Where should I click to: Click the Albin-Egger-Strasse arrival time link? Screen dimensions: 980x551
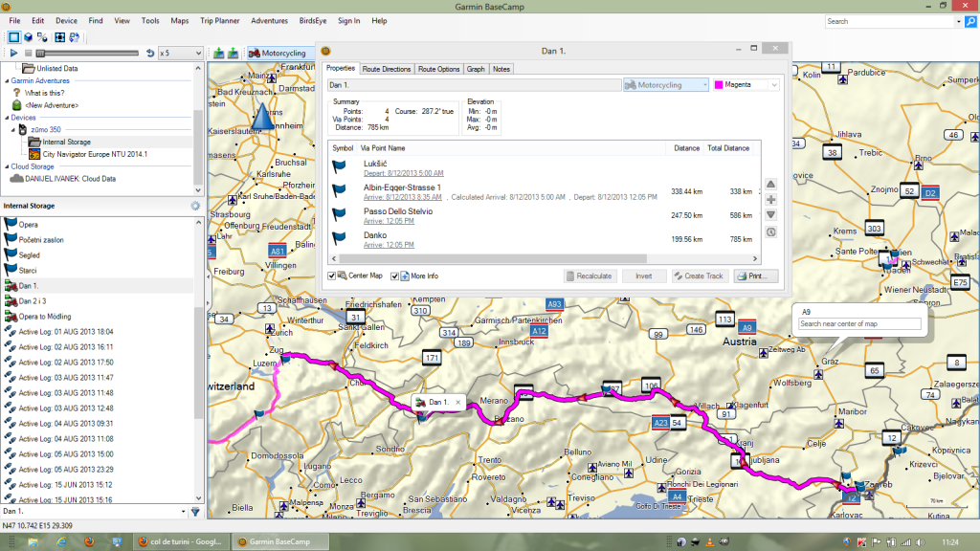(x=403, y=197)
